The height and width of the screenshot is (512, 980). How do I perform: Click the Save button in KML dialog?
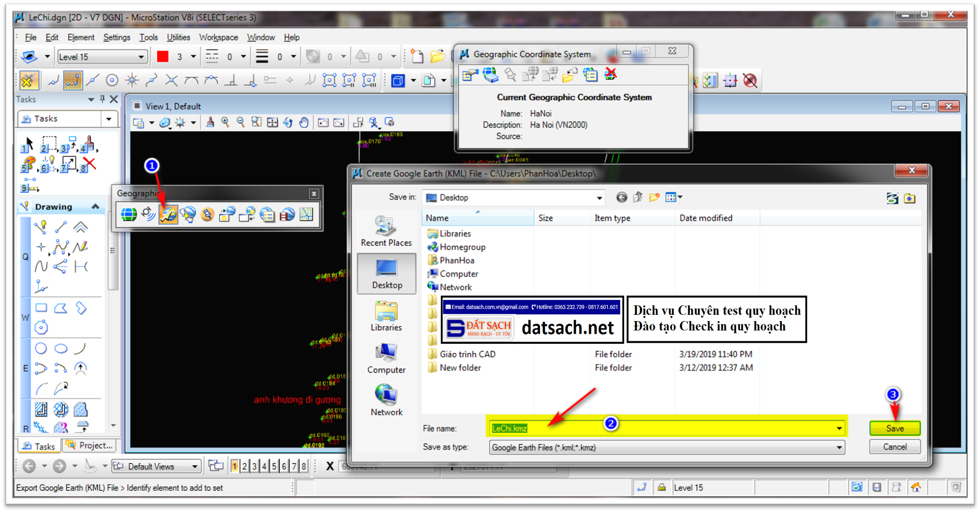(x=894, y=428)
